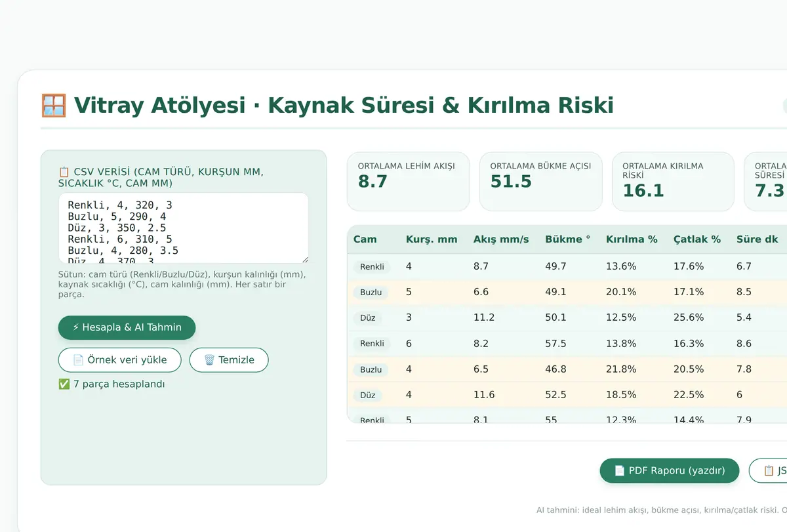Select the Cam column header

[365, 239]
